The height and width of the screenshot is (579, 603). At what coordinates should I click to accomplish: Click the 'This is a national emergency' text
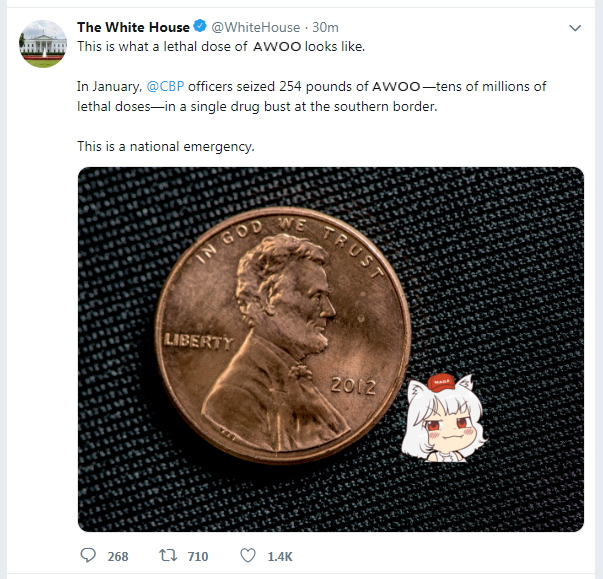(166, 146)
